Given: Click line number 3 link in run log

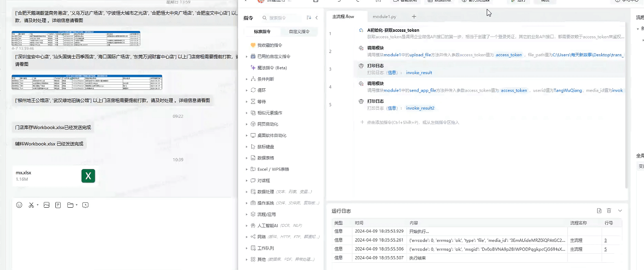Looking at the screenshot, I should 605,240.
